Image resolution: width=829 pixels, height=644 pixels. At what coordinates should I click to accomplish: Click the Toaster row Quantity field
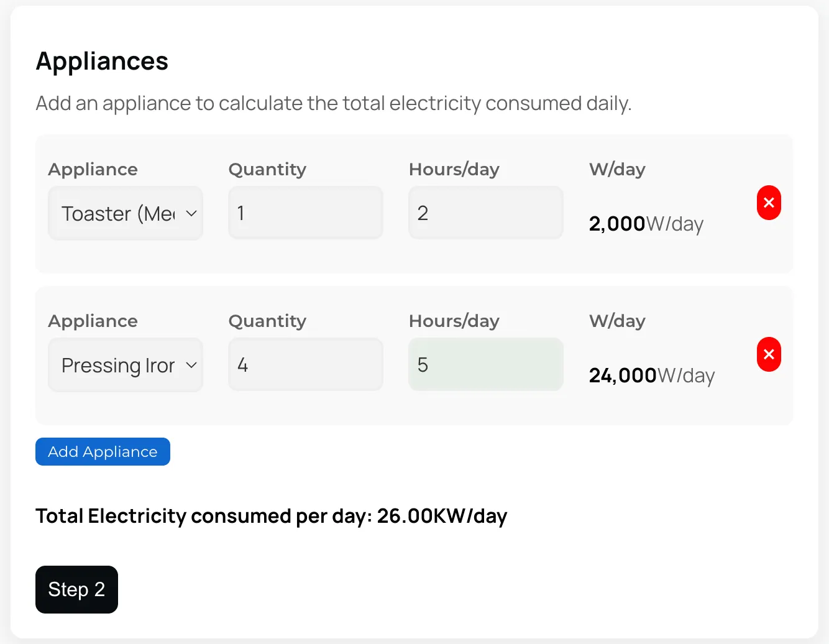pos(305,213)
